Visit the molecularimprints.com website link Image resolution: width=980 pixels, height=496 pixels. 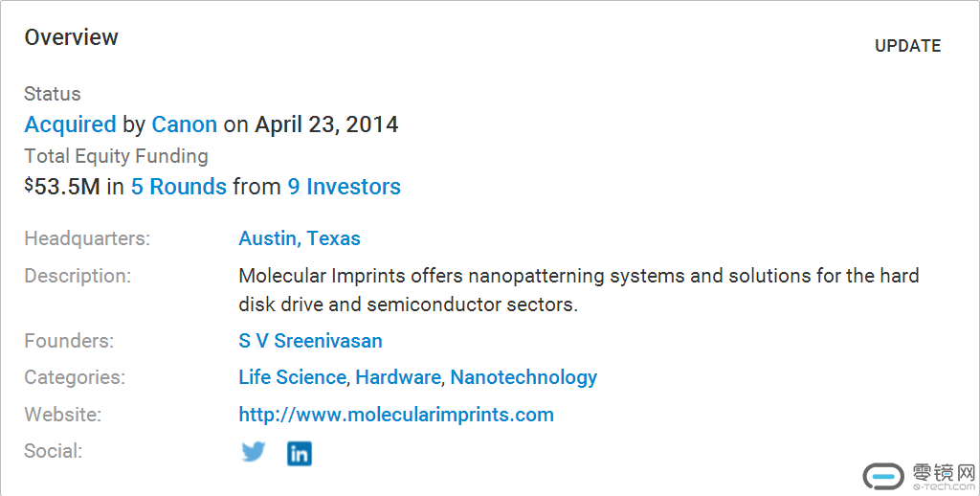tap(396, 415)
